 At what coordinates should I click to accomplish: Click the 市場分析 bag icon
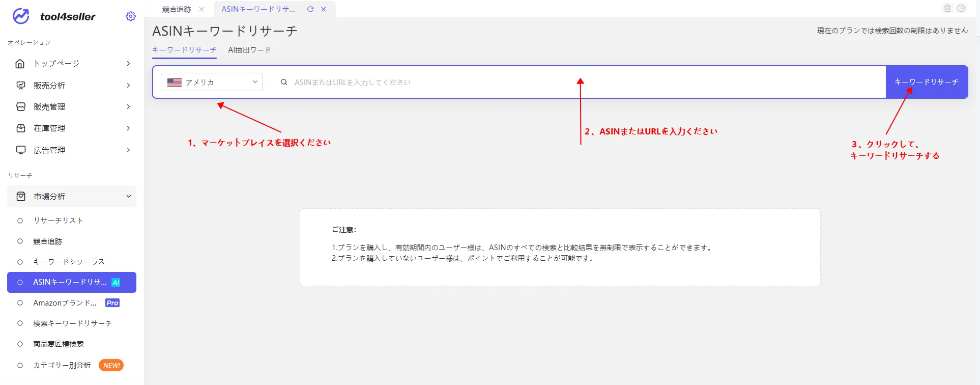pyautogui.click(x=21, y=197)
